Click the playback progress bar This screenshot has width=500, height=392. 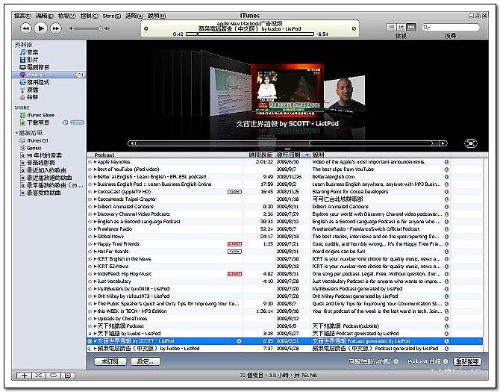coord(250,34)
